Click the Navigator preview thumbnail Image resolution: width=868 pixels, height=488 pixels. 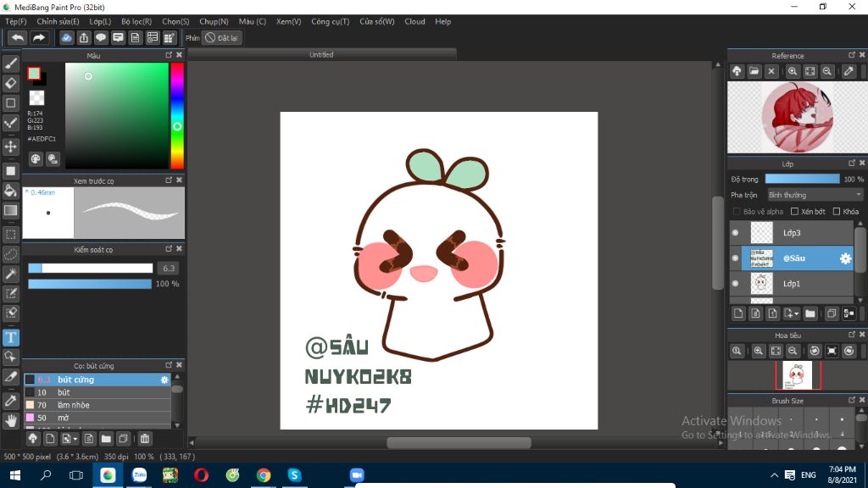(798, 375)
